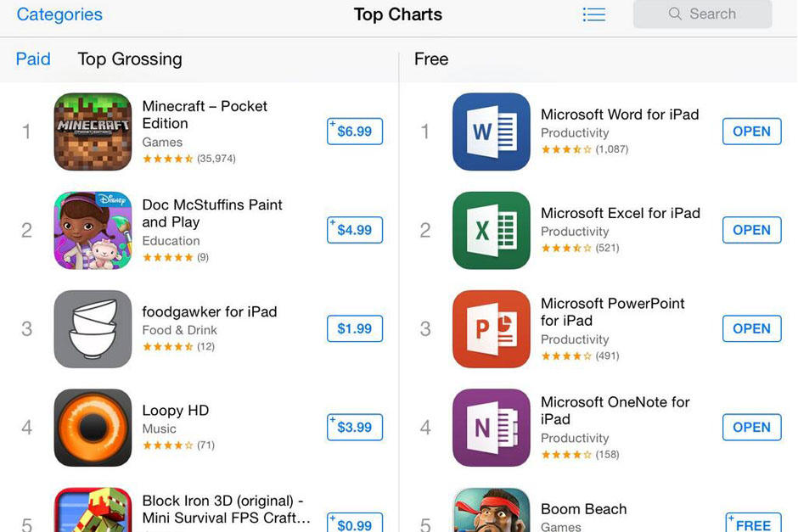Viewport: 798px width, 532px height.
Task: Tap the FREE button for Boom Beach
Action: coord(751,524)
